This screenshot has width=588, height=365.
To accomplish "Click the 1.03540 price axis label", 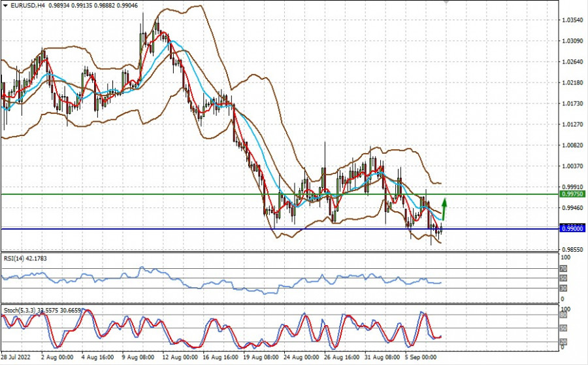I will point(572,20).
